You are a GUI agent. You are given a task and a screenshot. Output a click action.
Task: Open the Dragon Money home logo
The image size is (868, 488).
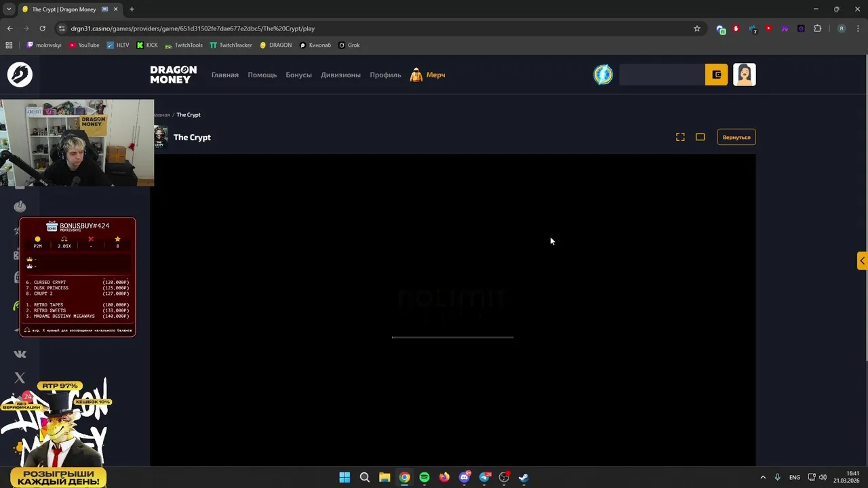(174, 75)
